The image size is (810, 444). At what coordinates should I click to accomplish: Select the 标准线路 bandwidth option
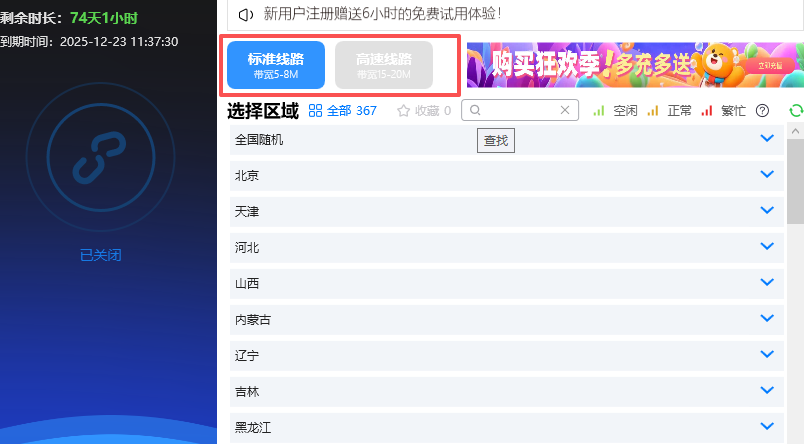click(276, 65)
